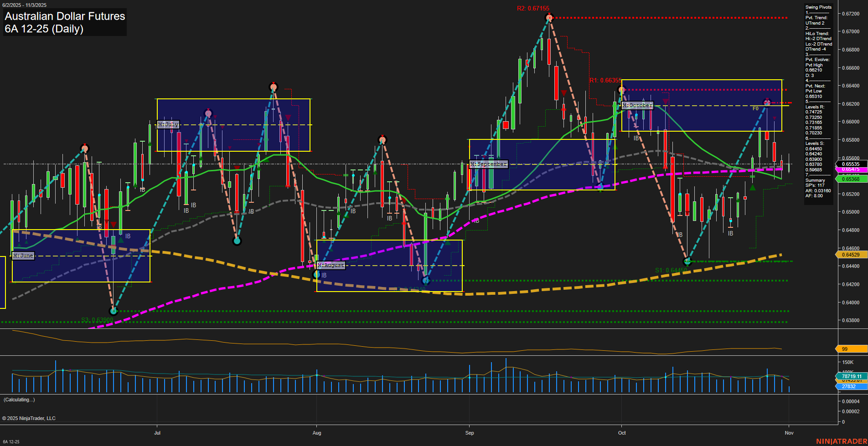868x446 pixels.
Task: Select the M:August monthly range label
Action: 331,265
